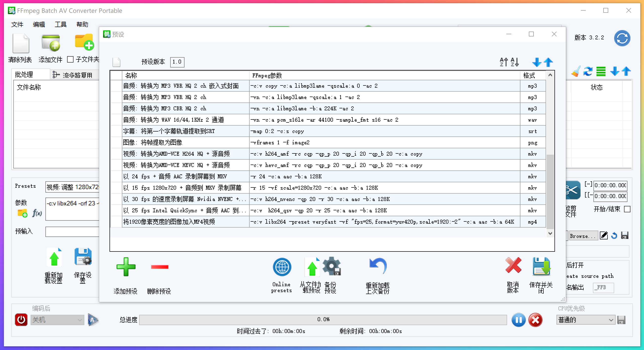Open the 工具 menu
Viewport: 644px width, 350px height.
tap(60, 24)
